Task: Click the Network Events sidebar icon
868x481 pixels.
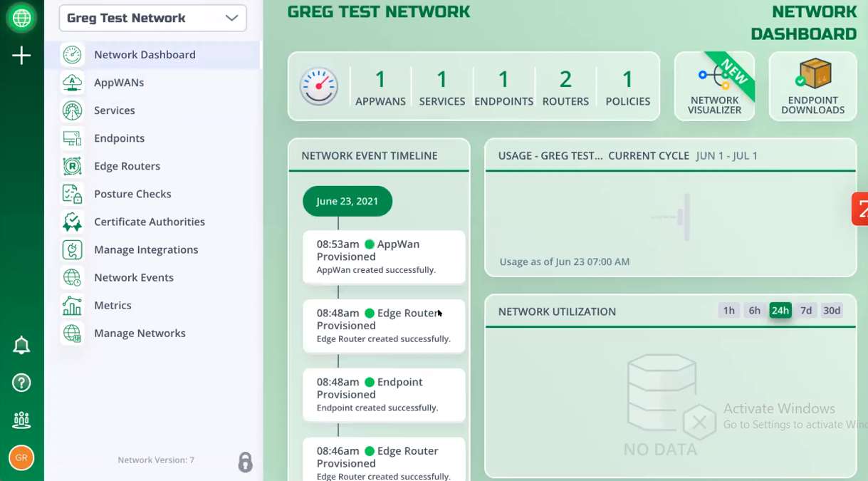Action: [x=72, y=276]
